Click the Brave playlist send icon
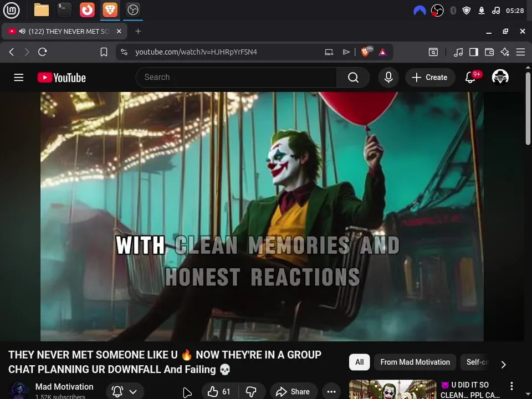The image size is (532, 399). coord(346,52)
